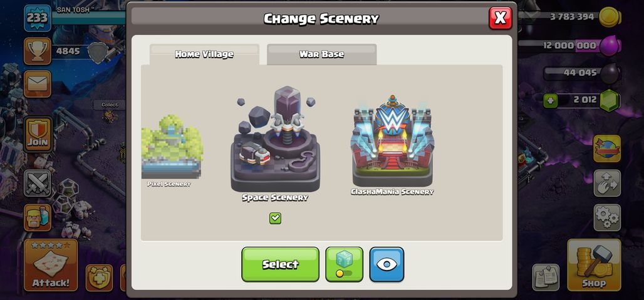
Task: Close the Change Scenery dialog
Action: coord(501,18)
